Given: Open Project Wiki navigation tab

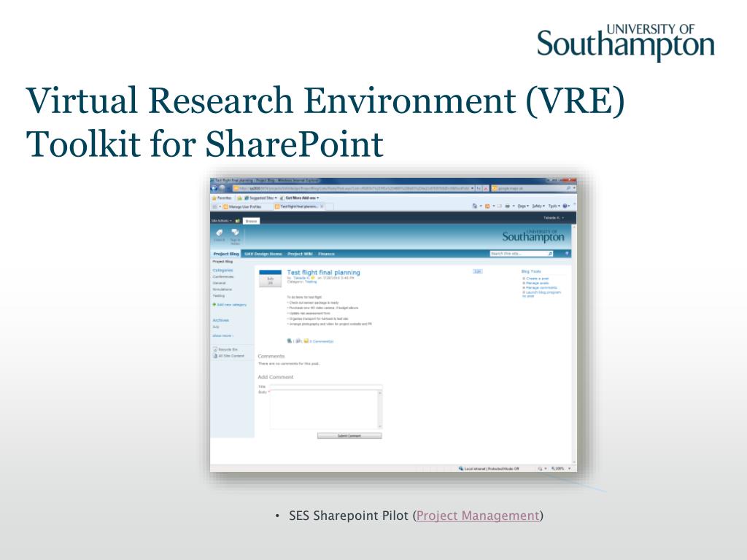Looking at the screenshot, I should pyautogui.click(x=300, y=254).
